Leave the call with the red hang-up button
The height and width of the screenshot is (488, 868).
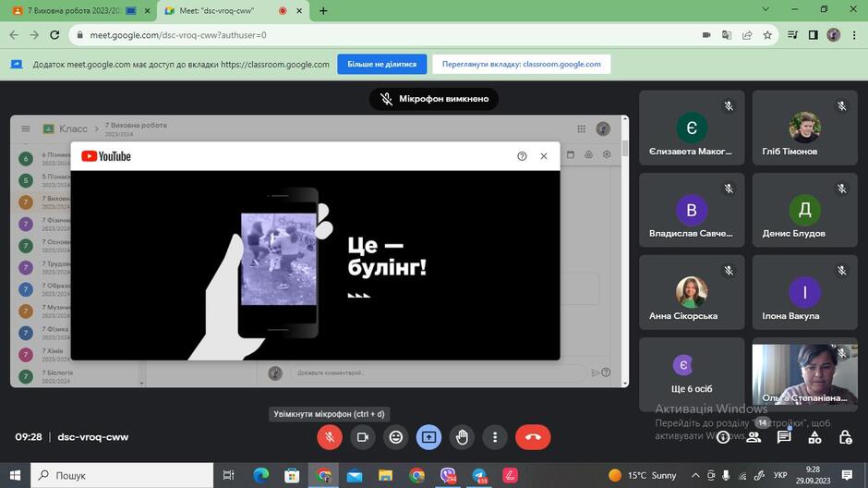(533, 437)
